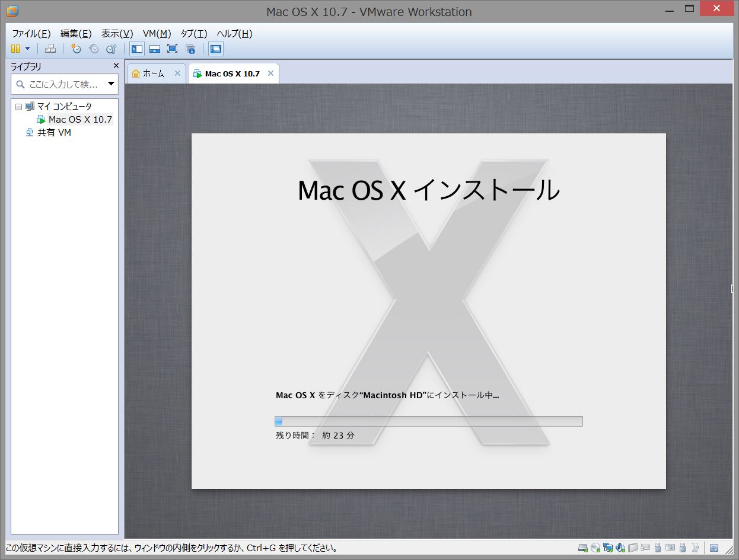
Task: Open the タブ(T) menu
Action: (194, 33)
